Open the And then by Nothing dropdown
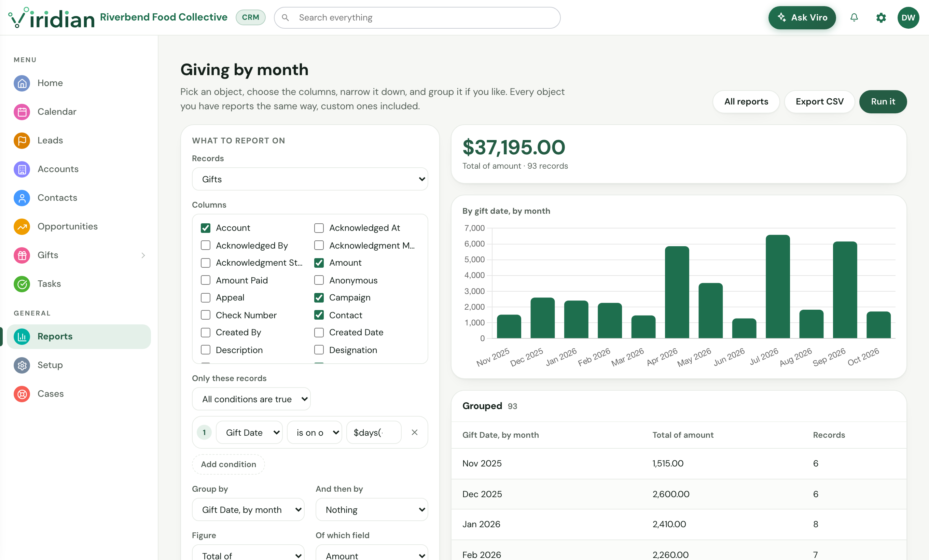This screenshot has height=560, width=929. pos(372,509)
